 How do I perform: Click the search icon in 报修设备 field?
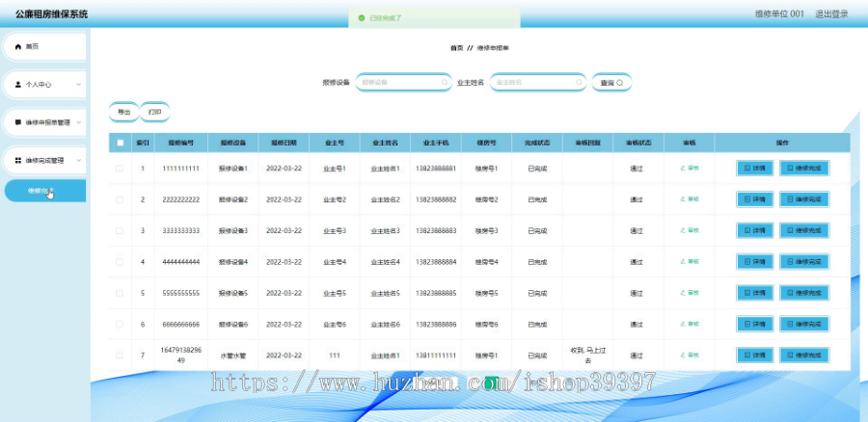[444, 83]
